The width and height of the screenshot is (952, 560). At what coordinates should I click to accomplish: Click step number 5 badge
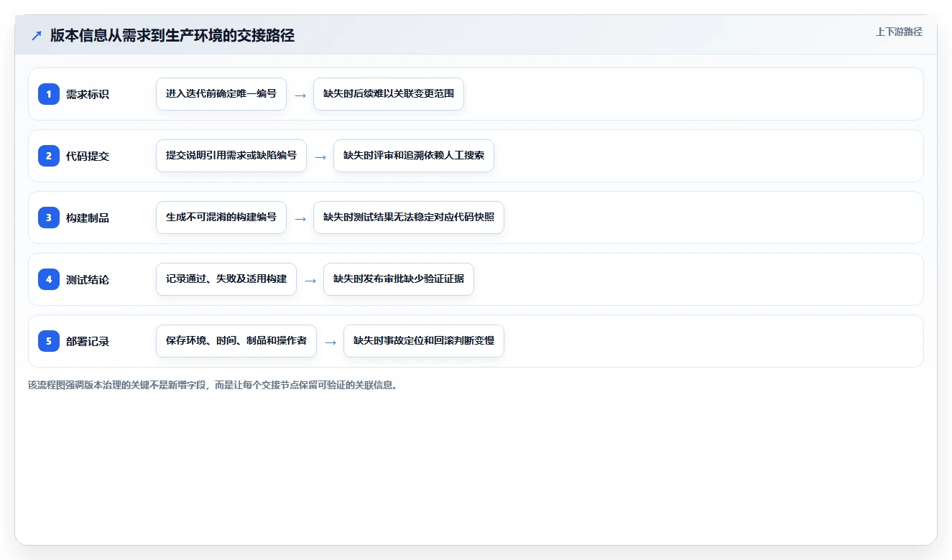point(49,341)
